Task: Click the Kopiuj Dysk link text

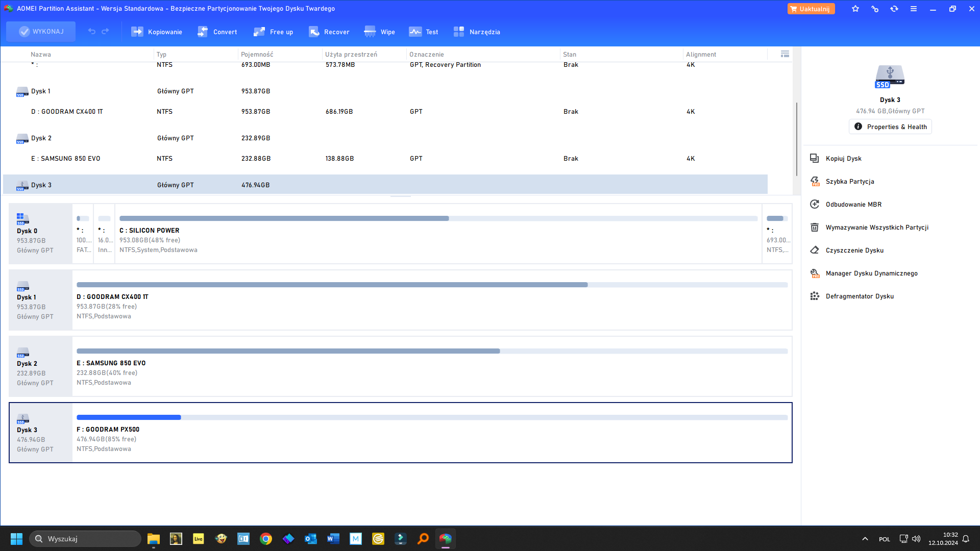Action: coord(844,159)
